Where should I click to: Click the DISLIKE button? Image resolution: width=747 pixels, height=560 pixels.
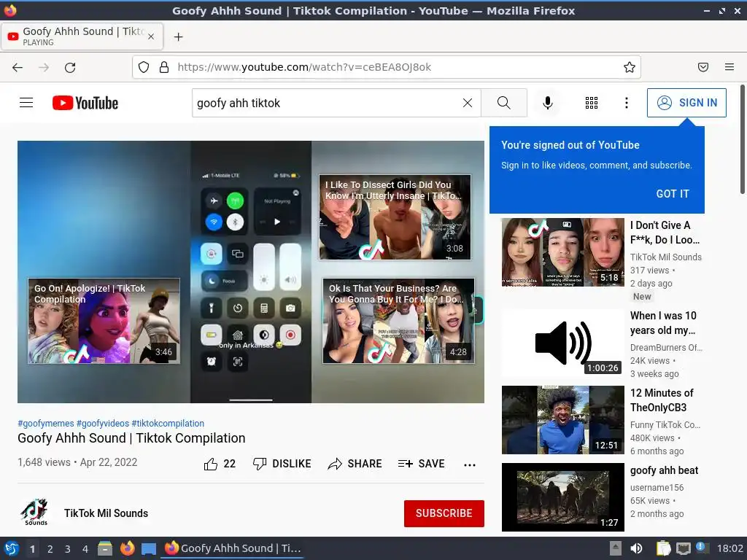pos(282,464)
